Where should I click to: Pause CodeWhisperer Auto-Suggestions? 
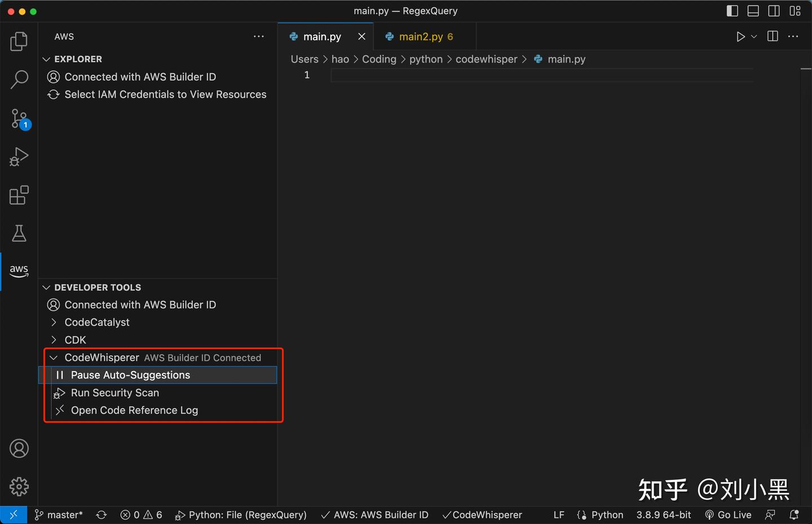coord(130,375)
